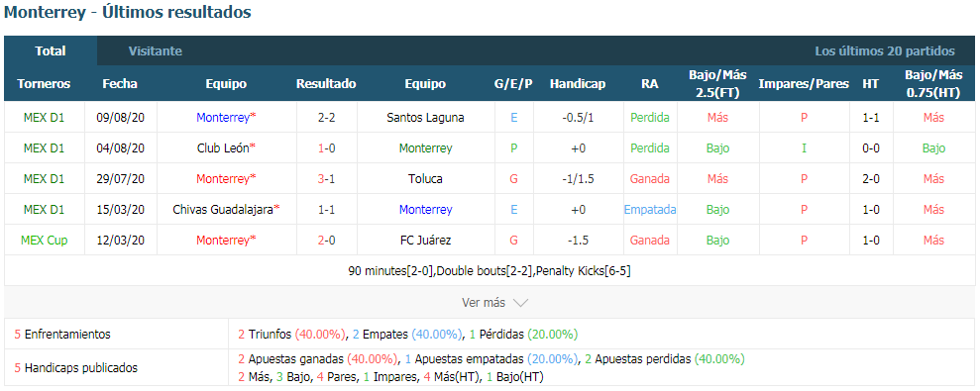Open the 3-1 result versus Toluca
This screenshot has width=980, height=391.
click(326, 178)
